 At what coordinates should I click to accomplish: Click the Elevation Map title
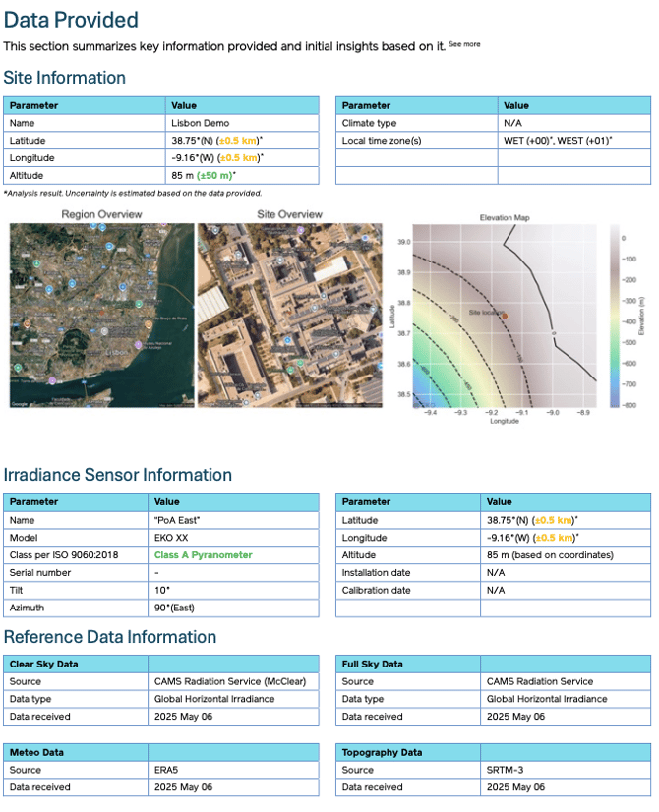(x=505, y=217)
